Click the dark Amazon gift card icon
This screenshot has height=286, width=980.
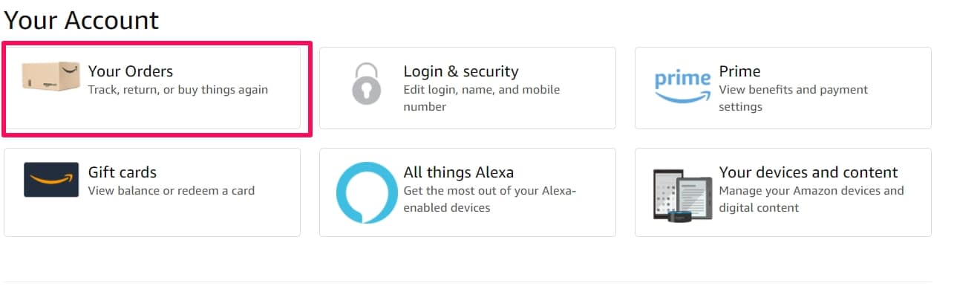tap(51, 179)
